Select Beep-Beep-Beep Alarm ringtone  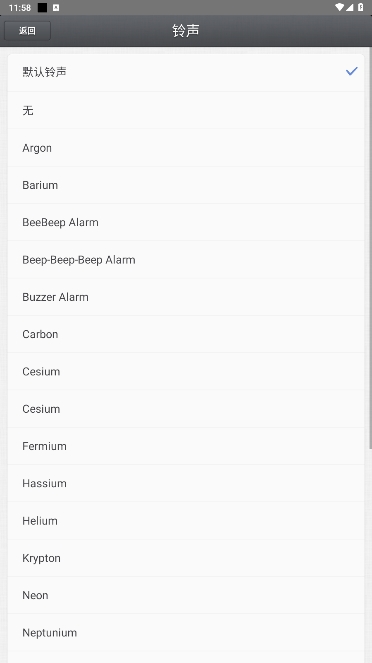(186, 260)
